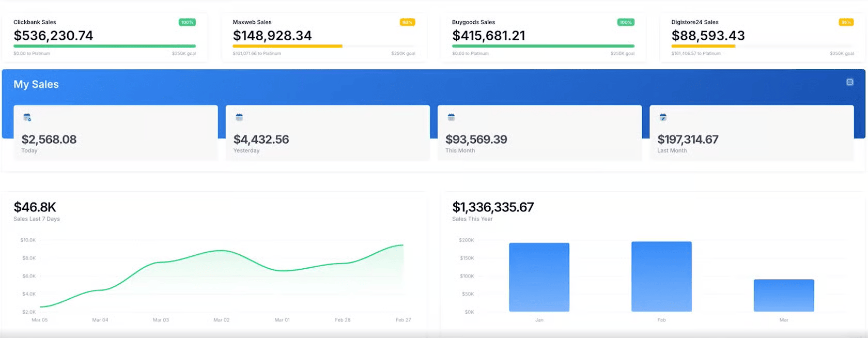The height and width of the screenshot is (338, 868).
Task: Select the Jan bar in yearly chart
Action: coord(539,277)
